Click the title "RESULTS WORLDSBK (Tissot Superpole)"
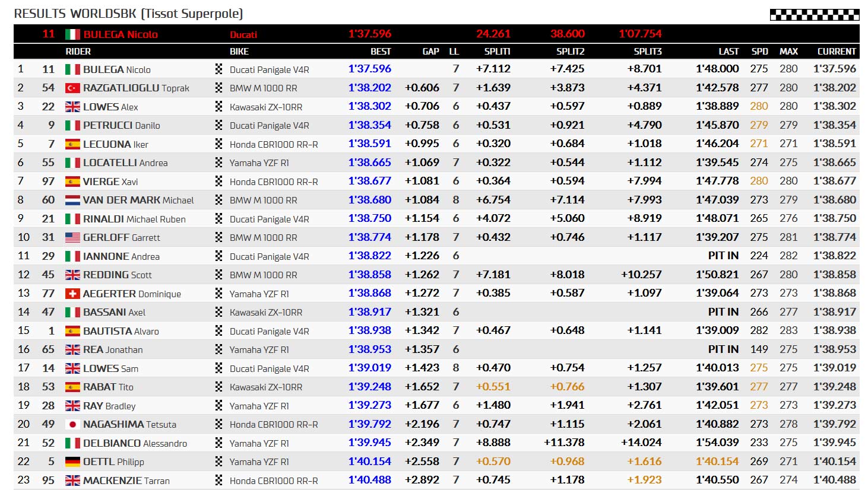The height and width of the screenshot is (490, 868). pos(128,14)
